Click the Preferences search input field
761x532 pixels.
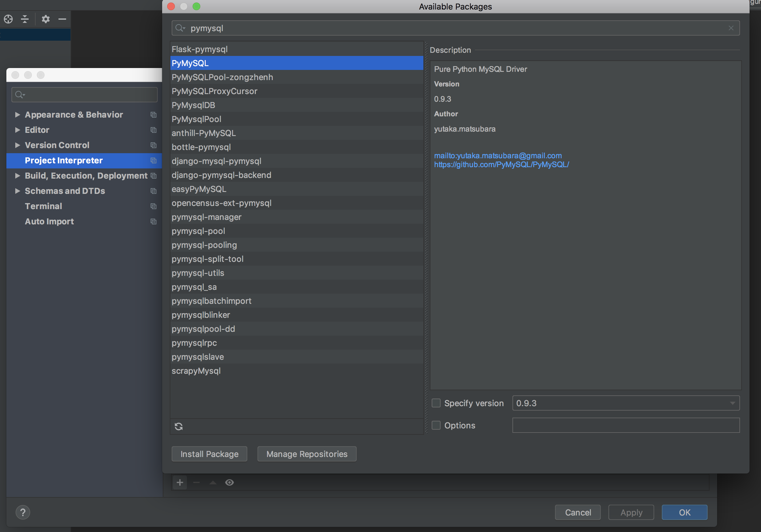coord(84,95)
